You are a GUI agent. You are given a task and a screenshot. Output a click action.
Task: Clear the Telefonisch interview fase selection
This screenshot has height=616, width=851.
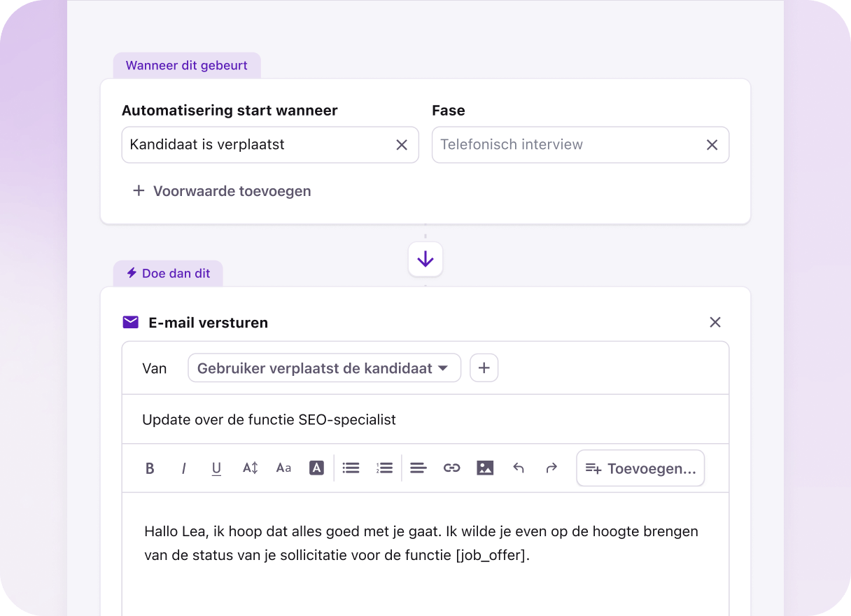tap(712, 144)
